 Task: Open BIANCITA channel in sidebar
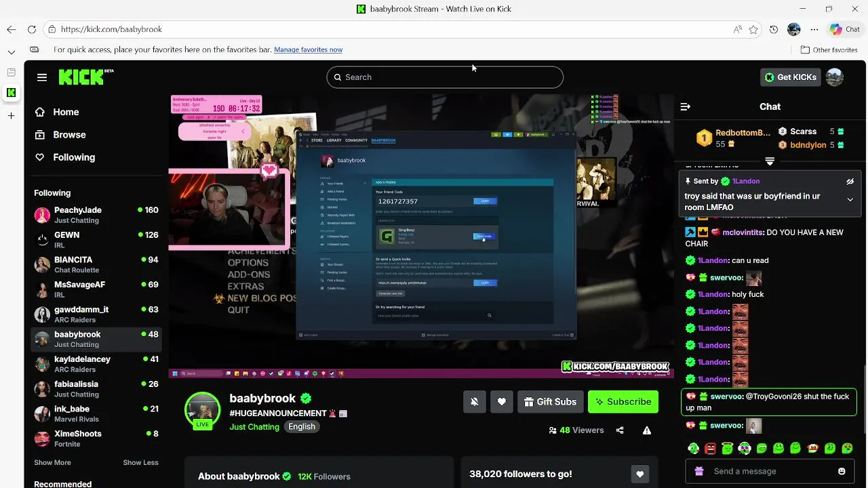[x=96, y=264]
